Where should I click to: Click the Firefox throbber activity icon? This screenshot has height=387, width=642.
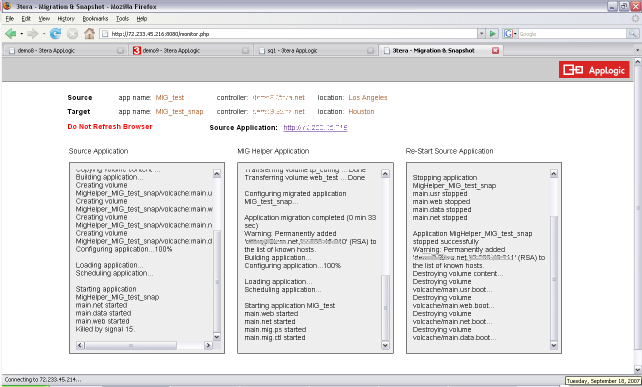pyautogui.click(x=635, y=18)
